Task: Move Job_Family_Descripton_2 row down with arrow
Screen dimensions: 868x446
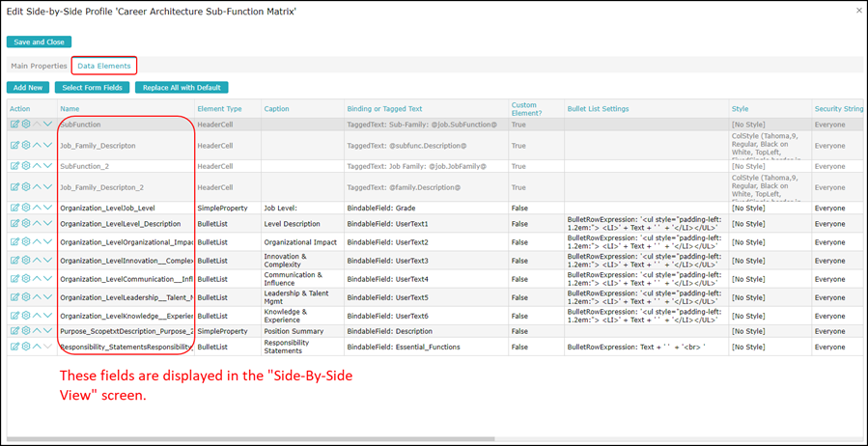Action: 48,187
